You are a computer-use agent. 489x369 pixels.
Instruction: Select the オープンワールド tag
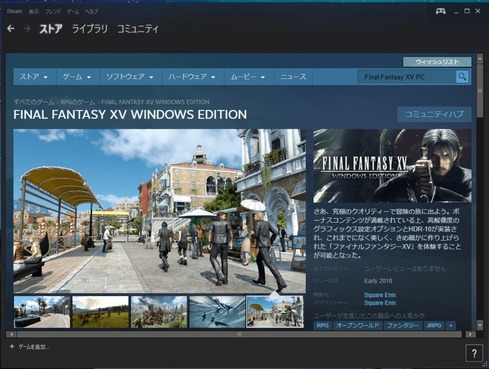[x=358, y=325]
